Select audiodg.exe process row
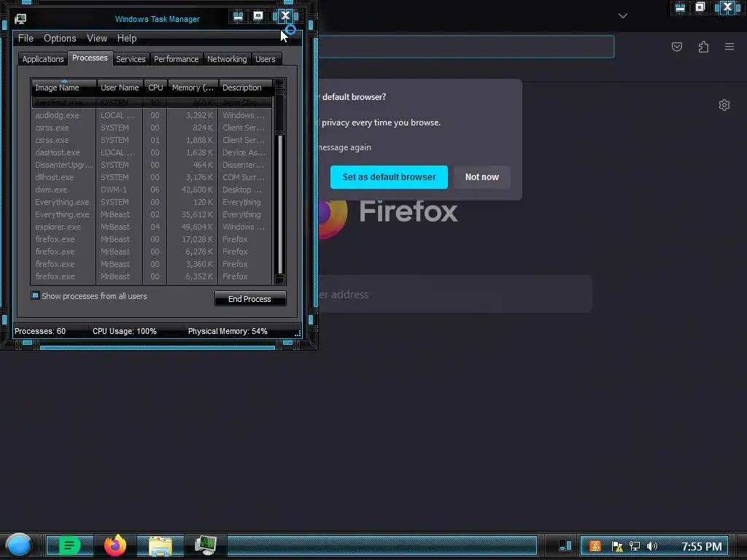Viewport: 747px width, 560px height. coord(152,115)
